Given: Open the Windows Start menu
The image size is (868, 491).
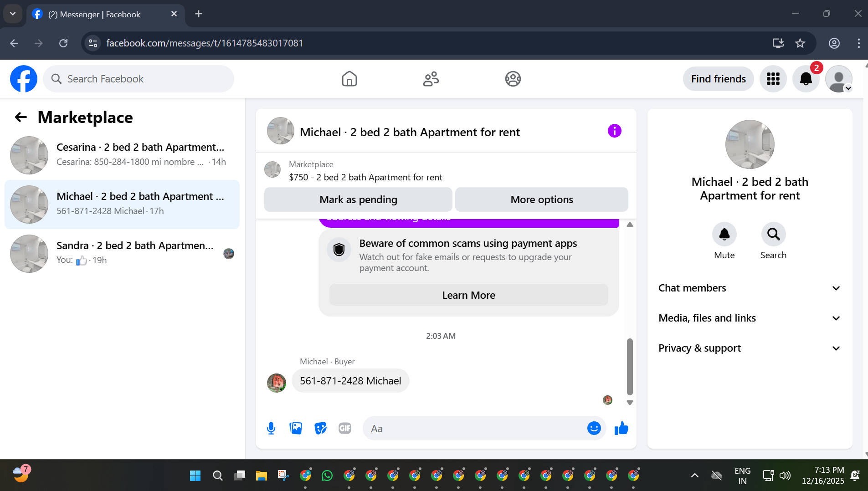Looking at the screenshot, I should [195, 476].
